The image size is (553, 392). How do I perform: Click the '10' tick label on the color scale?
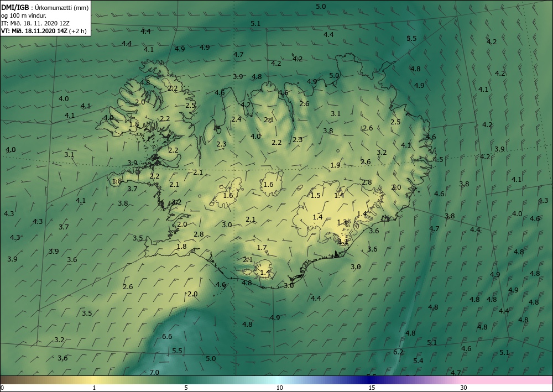(x=279, y=388)
